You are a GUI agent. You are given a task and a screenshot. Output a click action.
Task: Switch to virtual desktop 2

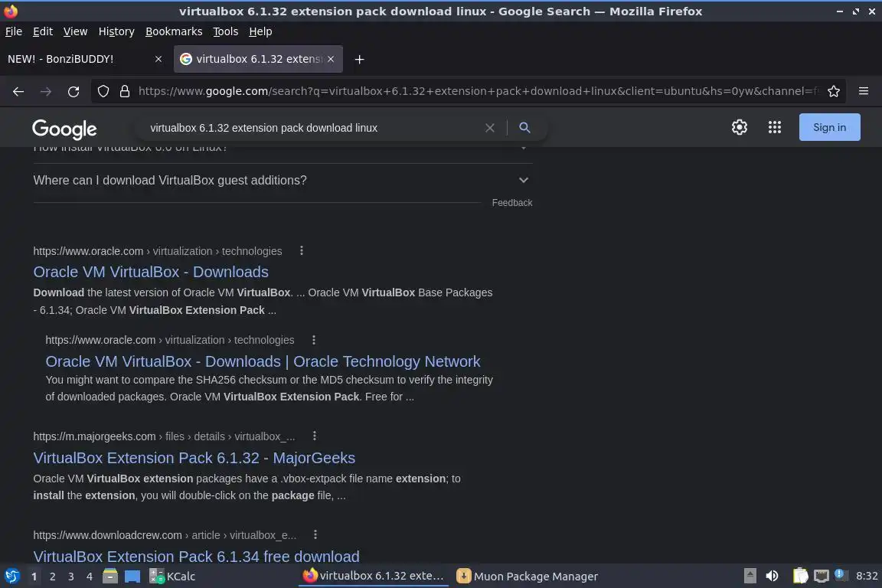52,577
